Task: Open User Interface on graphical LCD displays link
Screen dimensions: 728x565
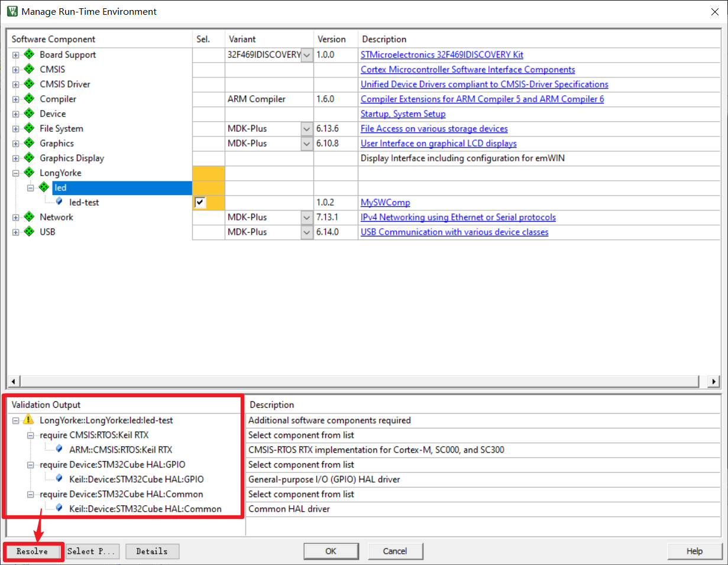Action: [x=439, y=143]
